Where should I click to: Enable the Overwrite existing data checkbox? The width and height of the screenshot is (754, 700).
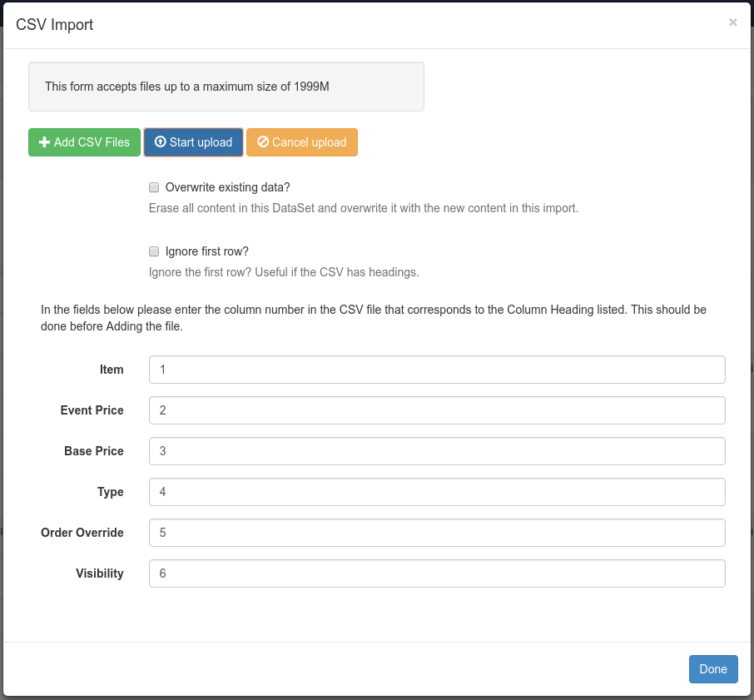154,187
